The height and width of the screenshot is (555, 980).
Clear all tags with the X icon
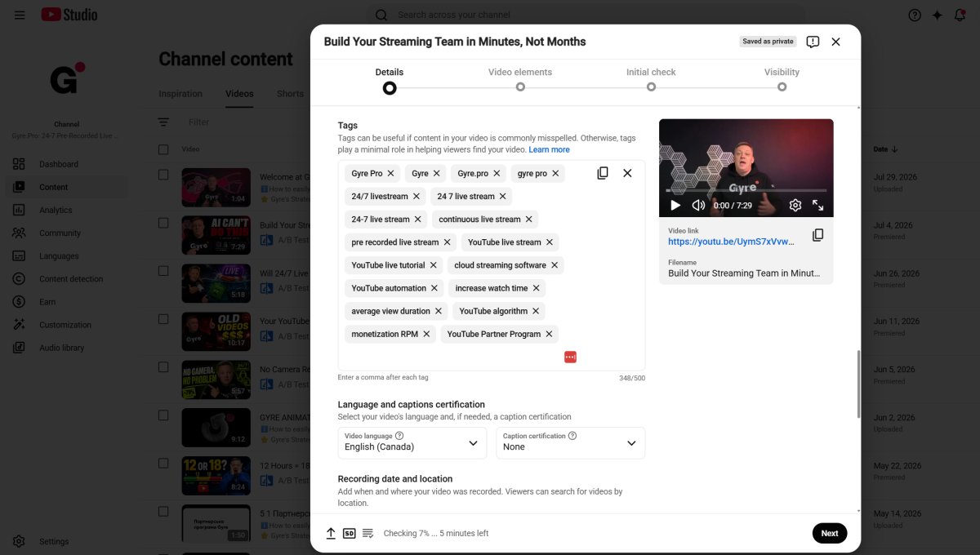pyautogui.click(x=627, y=173)
